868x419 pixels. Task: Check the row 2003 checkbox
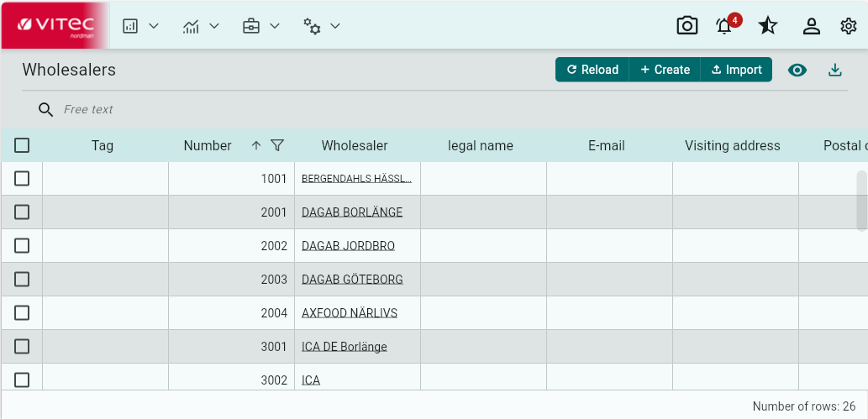pos(22,279)
